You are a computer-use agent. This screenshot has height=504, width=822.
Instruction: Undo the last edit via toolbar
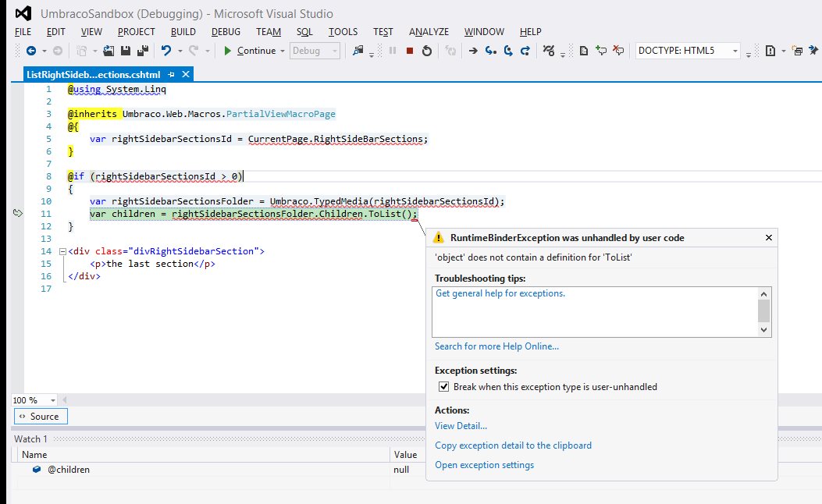[166, 51]
